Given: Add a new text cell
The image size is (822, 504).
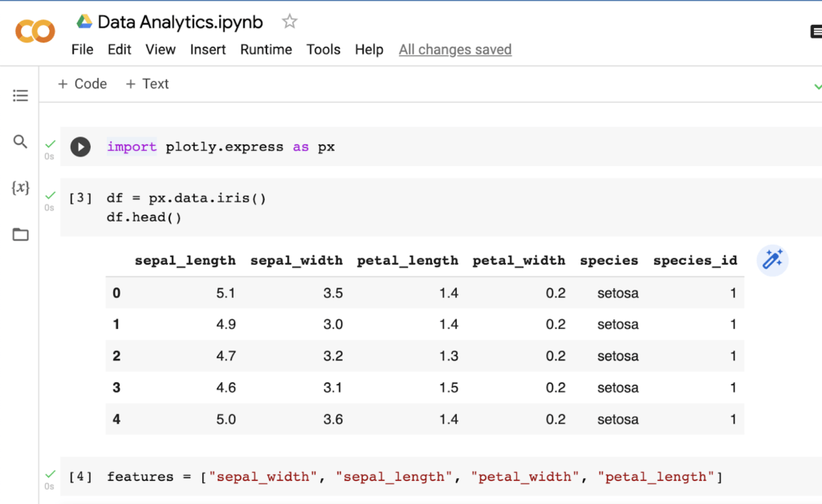Looking at the screenshot, I should pyautogui.click(x=147, y=83).
